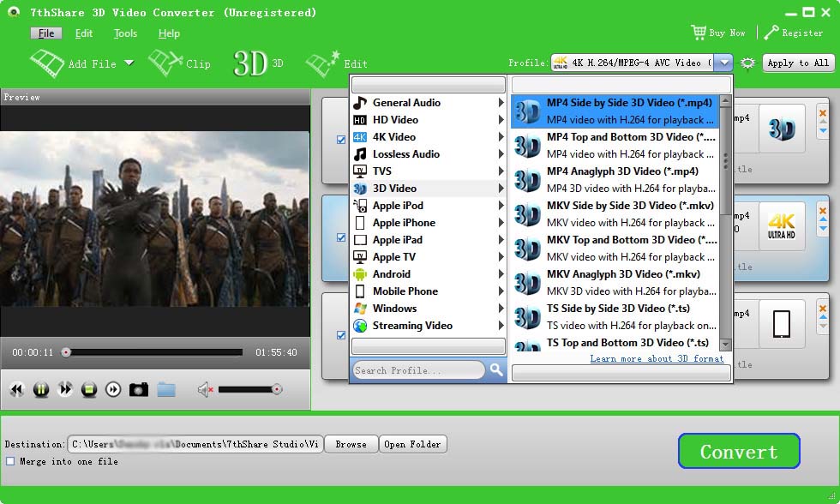The image size is (840, 504).
Task: Choose TS Side by Side 3D Video
Action: (x=615, y=316)
